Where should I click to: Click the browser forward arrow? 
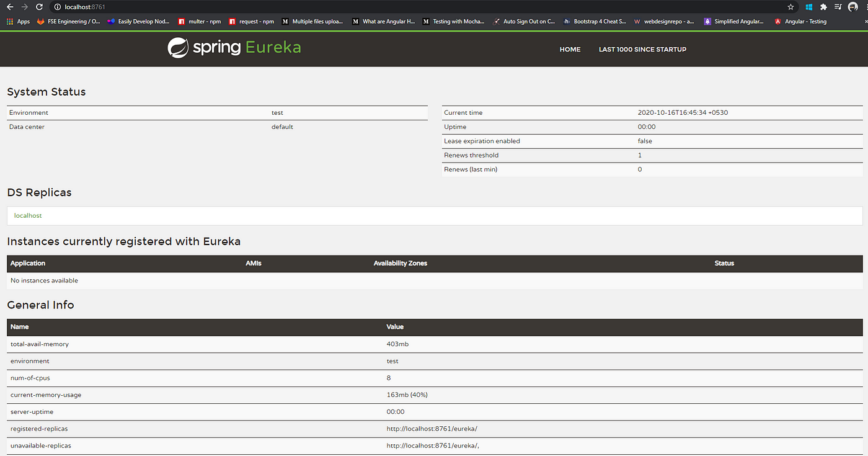click(25, 7)
